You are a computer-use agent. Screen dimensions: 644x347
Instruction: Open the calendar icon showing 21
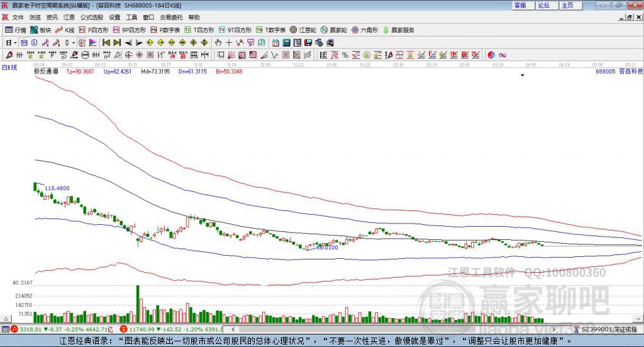[x=275, y=43]
